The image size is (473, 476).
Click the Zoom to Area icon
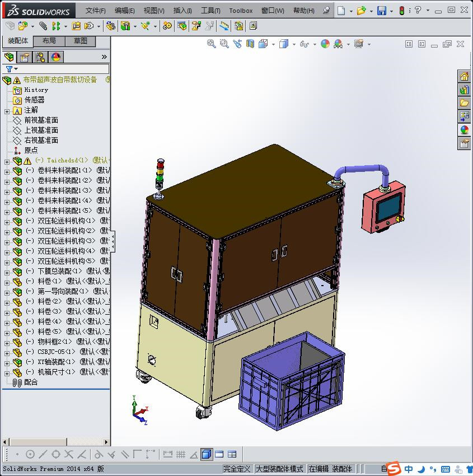coord(224,44)
